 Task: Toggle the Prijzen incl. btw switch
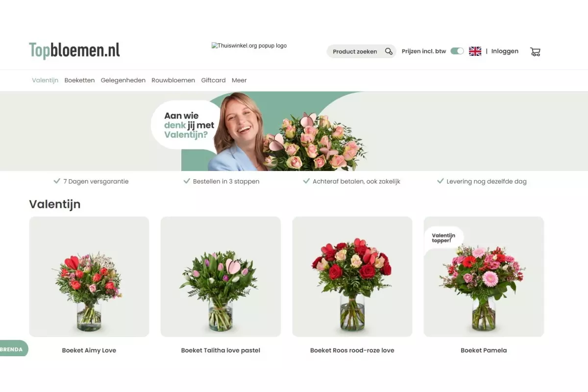pyautogui.click(x=457, y=51)
